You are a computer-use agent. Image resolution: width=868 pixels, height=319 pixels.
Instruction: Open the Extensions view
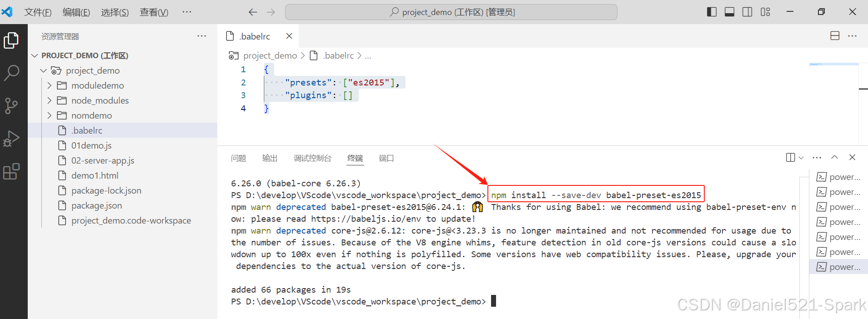pyautogui.click(x=11, y=172)
